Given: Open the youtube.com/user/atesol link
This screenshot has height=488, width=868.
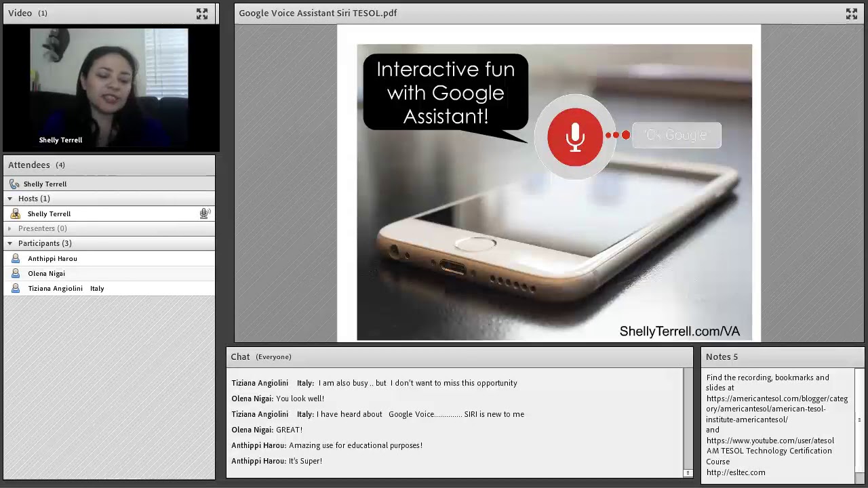Looking at the screenshot, I should (770, 441).
